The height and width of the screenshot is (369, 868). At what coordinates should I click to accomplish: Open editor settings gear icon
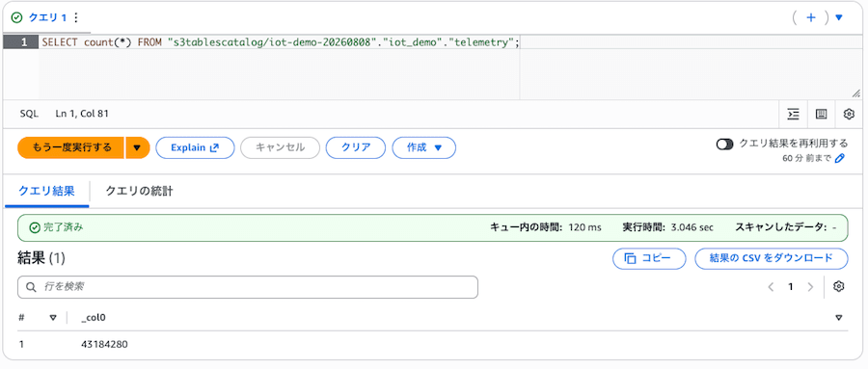coord(849,114)
